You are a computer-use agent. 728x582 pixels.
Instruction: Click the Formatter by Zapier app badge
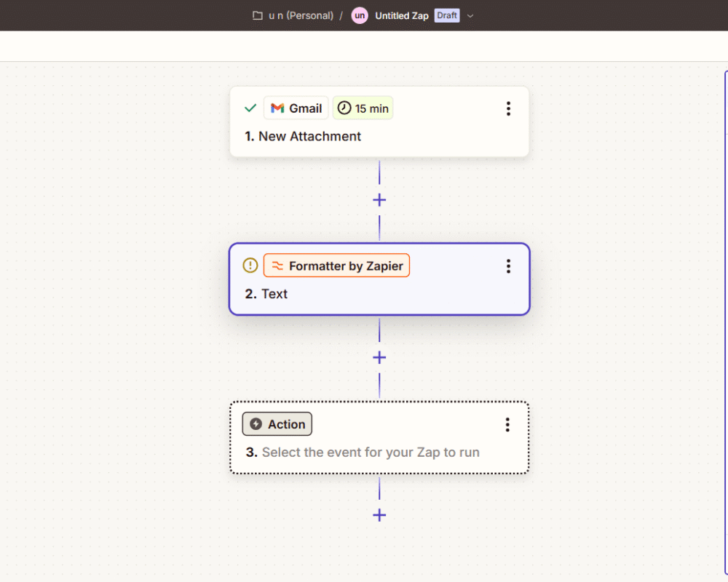(x=336, y=266)
